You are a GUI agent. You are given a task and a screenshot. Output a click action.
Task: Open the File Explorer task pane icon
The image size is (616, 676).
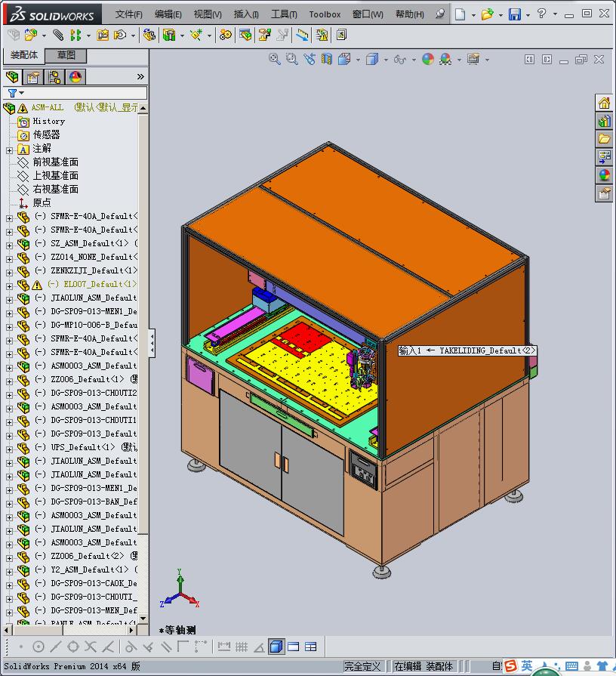pyautogui.click(x=604, y=139)
